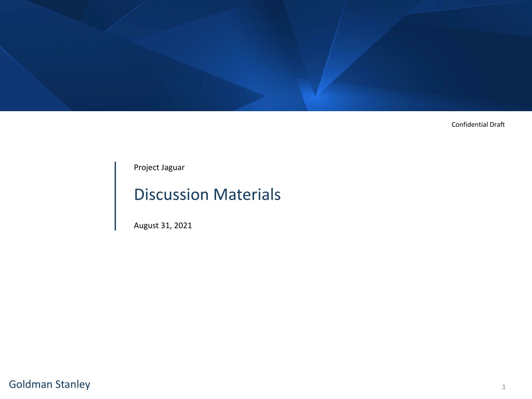
Task: Click the bright light burst in the banner
Action: click(315, 97)
